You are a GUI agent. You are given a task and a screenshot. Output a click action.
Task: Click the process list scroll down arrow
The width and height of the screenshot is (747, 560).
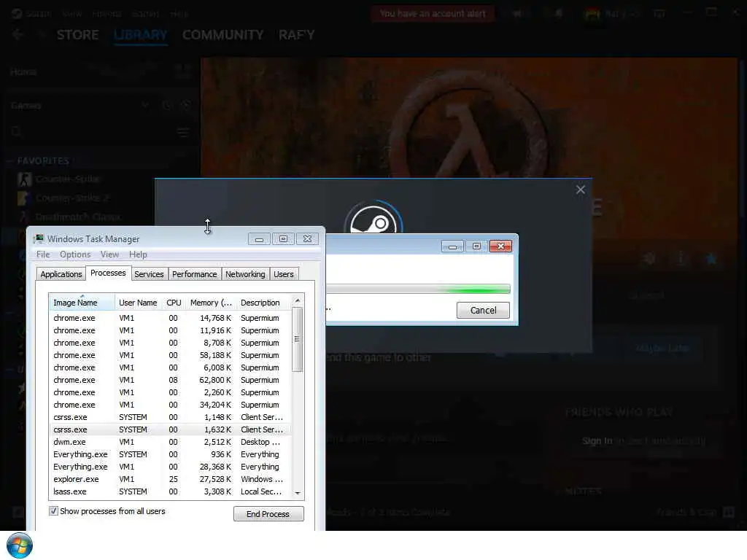tap(298, 494)
